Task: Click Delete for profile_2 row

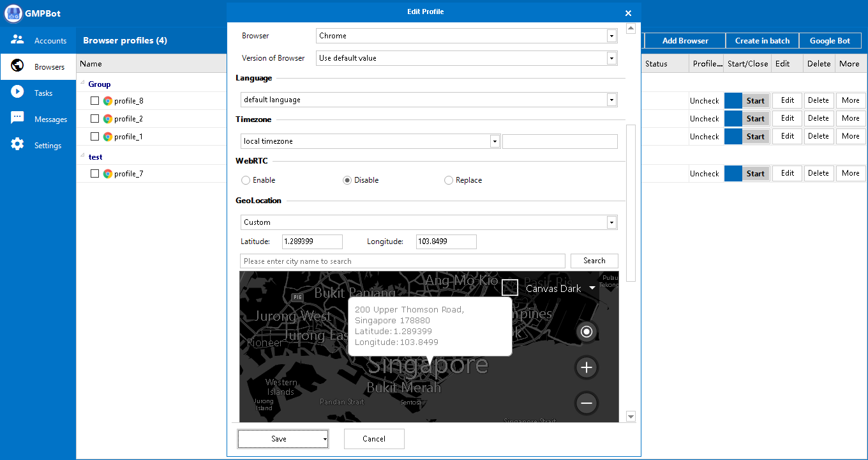Action: coord(818,118)
